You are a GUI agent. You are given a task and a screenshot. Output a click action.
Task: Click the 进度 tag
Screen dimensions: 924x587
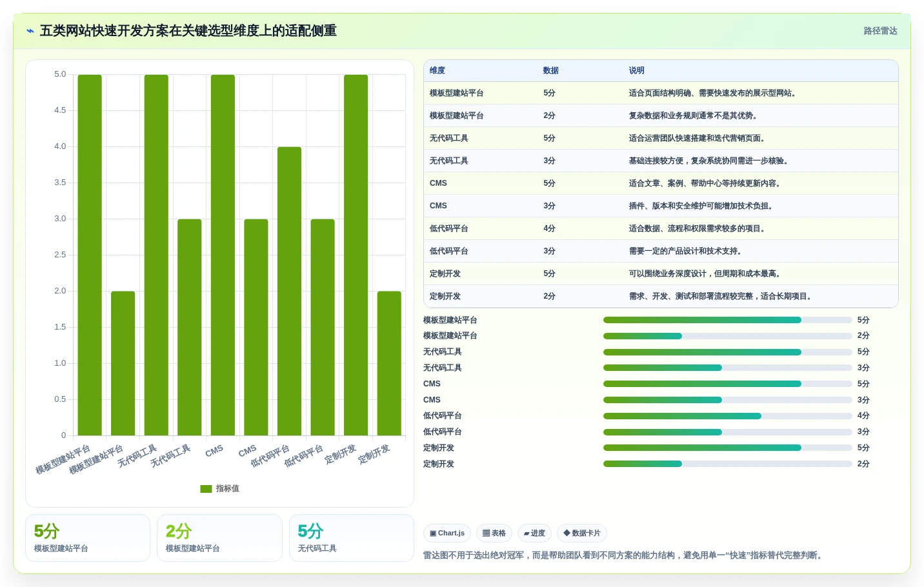[x=534, y=533]
